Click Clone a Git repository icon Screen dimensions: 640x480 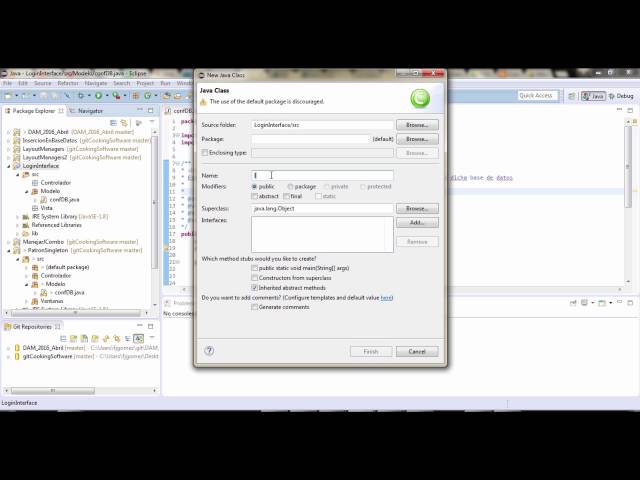pyautogui.click(x=84, y=338)
